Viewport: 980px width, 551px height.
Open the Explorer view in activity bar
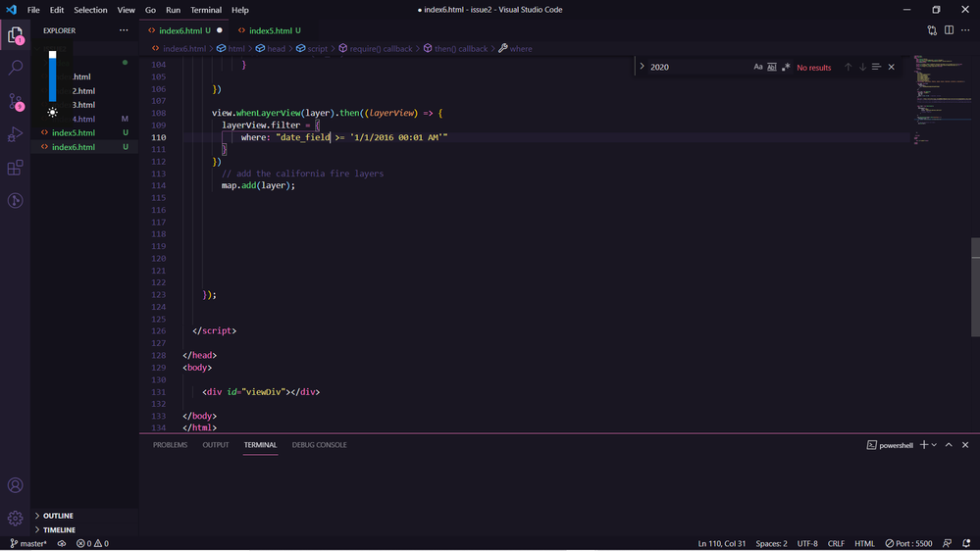[15, 35]
